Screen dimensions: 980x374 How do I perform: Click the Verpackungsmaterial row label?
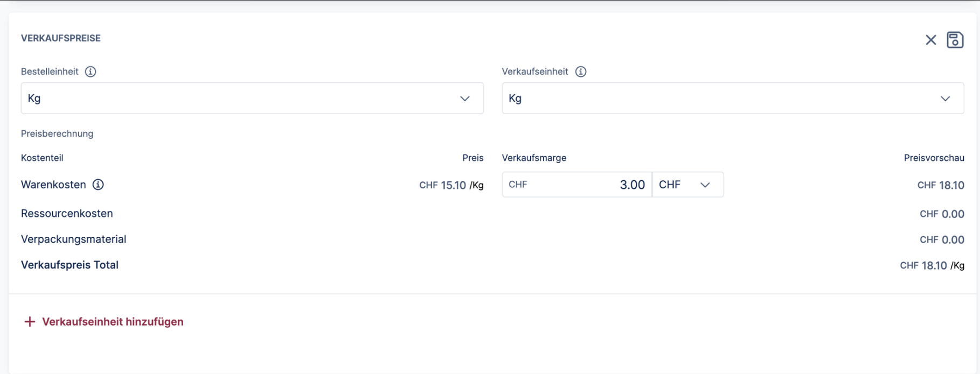pos(73,239)
